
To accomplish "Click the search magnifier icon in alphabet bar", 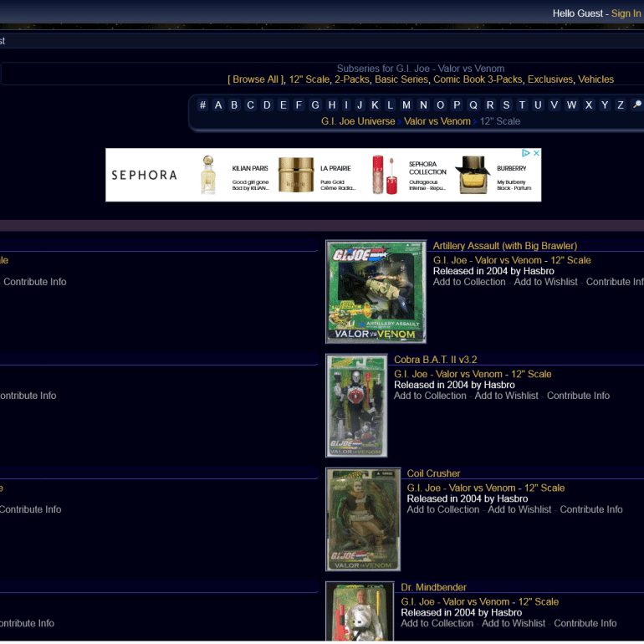I will point(636,105).
